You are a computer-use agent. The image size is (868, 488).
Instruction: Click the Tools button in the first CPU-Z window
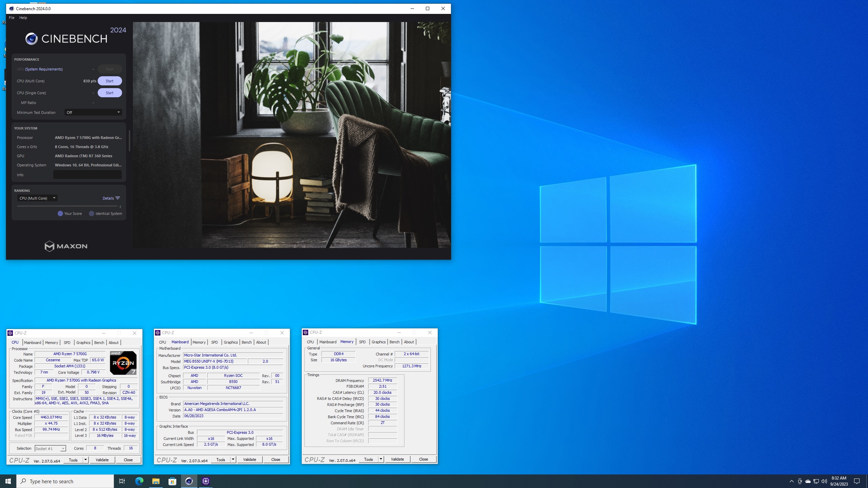coord(73,460)
